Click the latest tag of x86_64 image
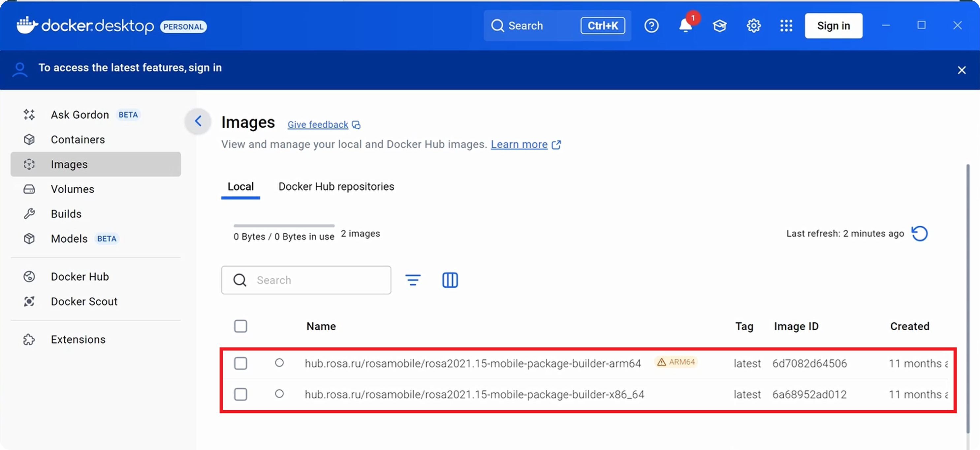This screenshot has height=450, width=980. [x=747, y=395]
